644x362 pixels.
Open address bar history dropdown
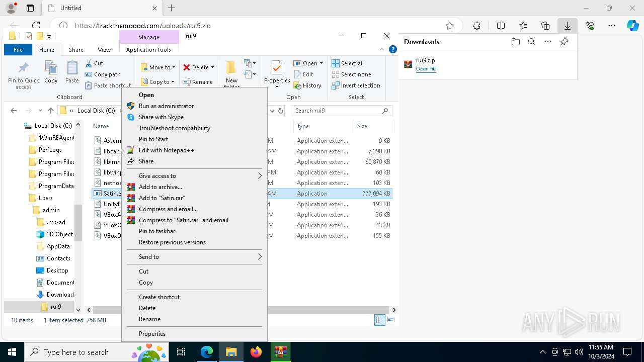point(272,111)
